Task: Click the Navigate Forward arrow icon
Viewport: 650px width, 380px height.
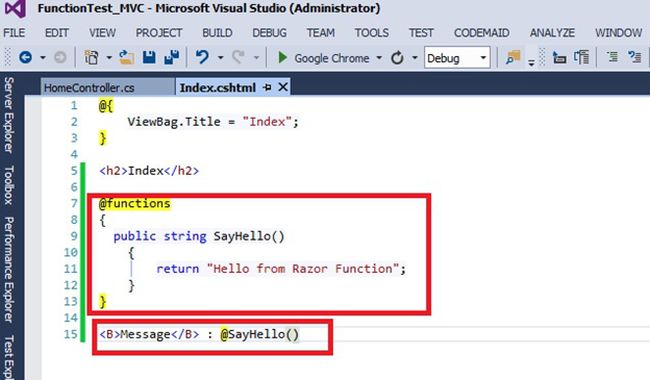Action: coord(60,57)
